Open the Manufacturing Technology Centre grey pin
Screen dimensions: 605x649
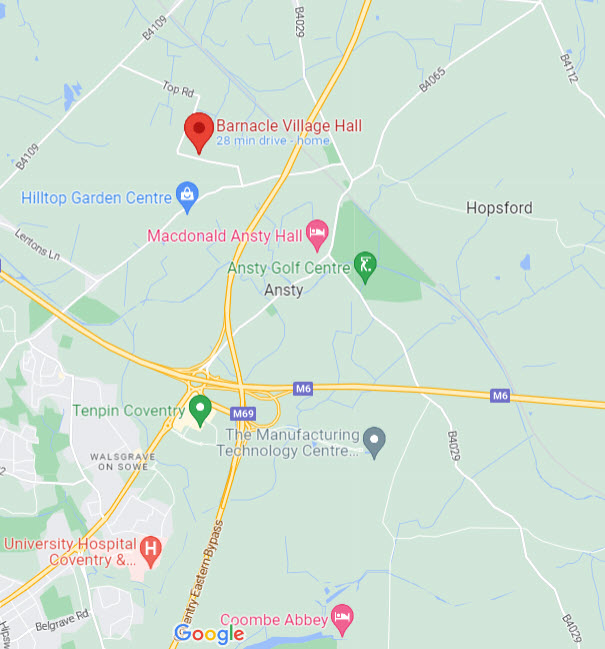374,443
